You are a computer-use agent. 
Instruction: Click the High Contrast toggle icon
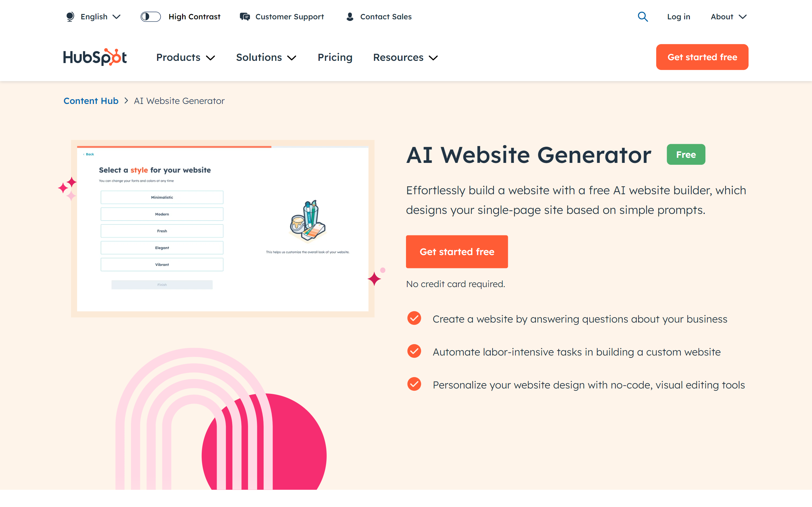coord(150,16)
